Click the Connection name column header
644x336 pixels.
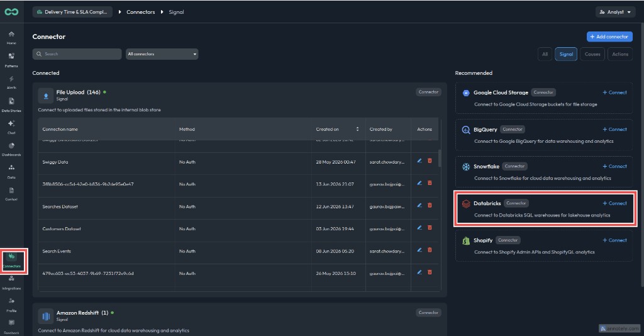point(60,129)
